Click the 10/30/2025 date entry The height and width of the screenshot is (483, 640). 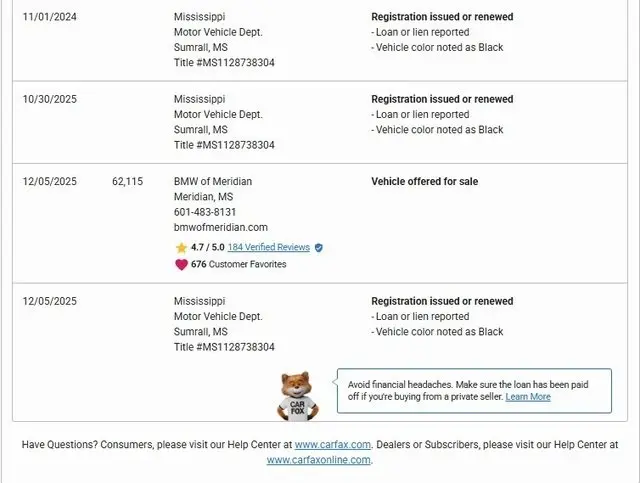click(x=50, y=99)
